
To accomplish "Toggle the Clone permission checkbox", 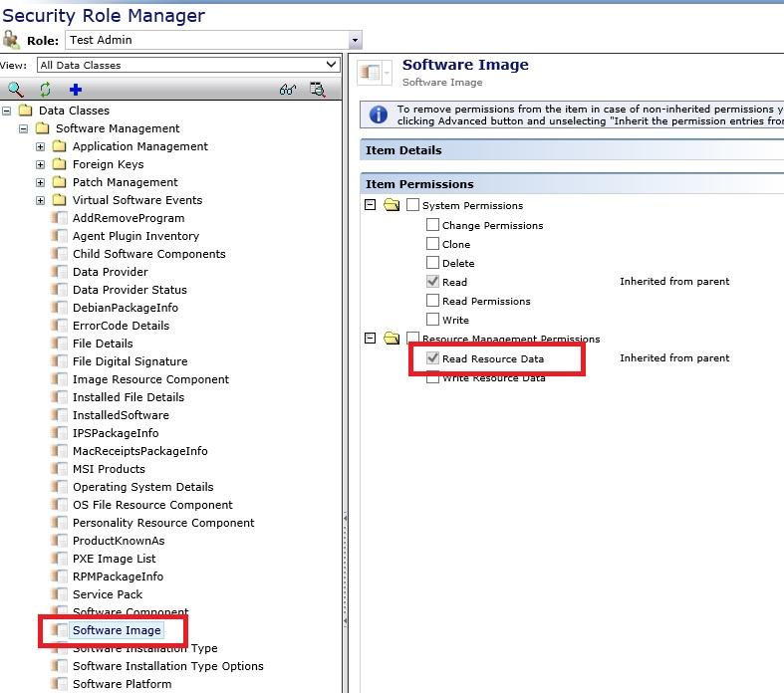I will click(432, 244).
